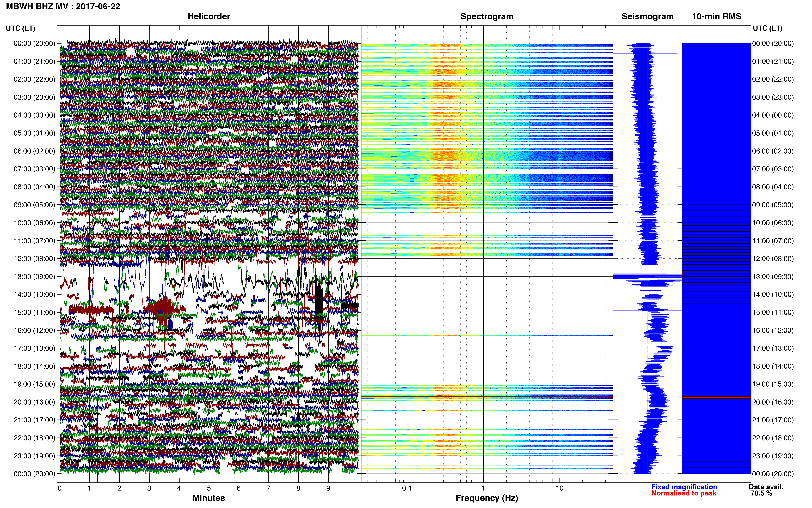This screenshot has height=508, width=812.
Task: Select RMS-side time label "20:00 (16:00)"
Action: (773, 402)
